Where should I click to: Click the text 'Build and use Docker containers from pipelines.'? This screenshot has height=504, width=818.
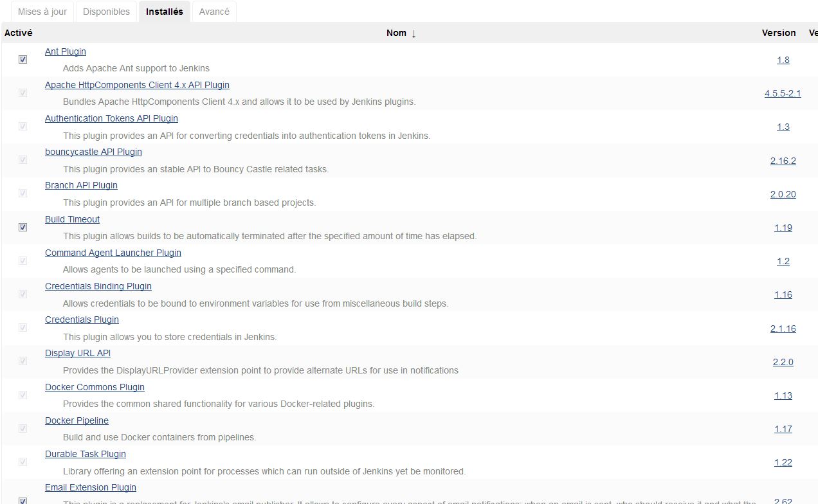(x=159, y=437)
